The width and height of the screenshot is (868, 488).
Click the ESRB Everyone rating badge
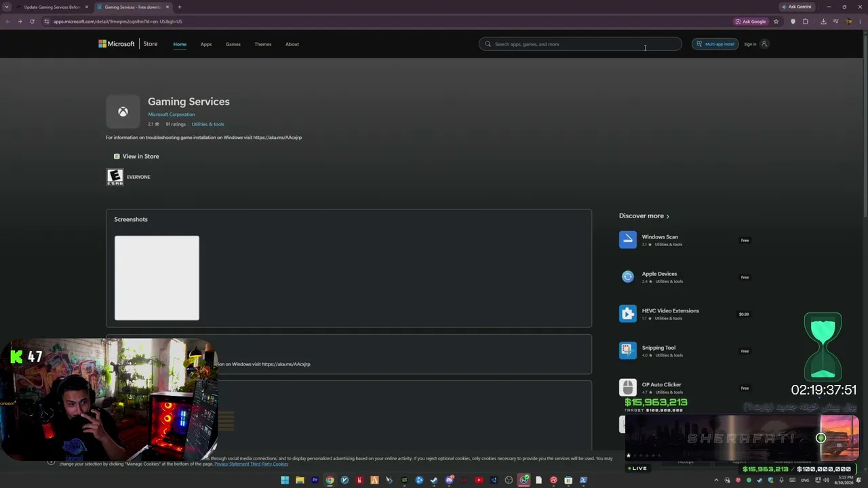click(115, 177)
